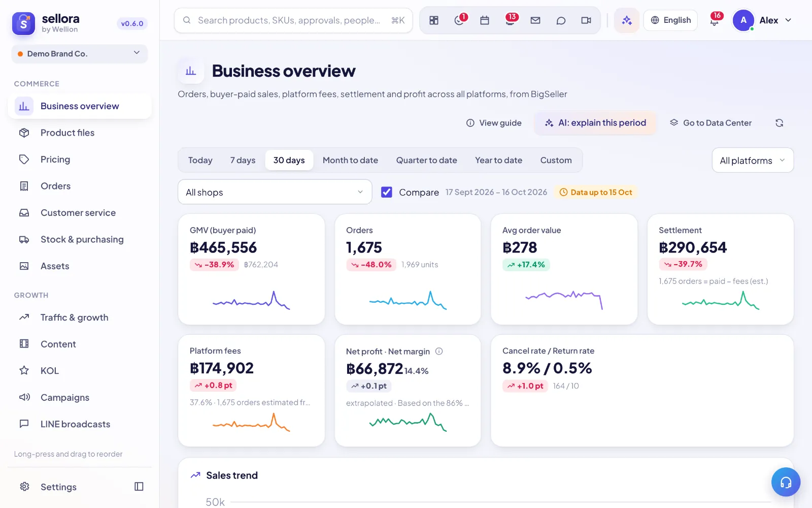Click the compare range '17 Sept 2026 – 16 Oct 2026'
Image resolution: width=812 pixels, height=508 pixels.
496,192
